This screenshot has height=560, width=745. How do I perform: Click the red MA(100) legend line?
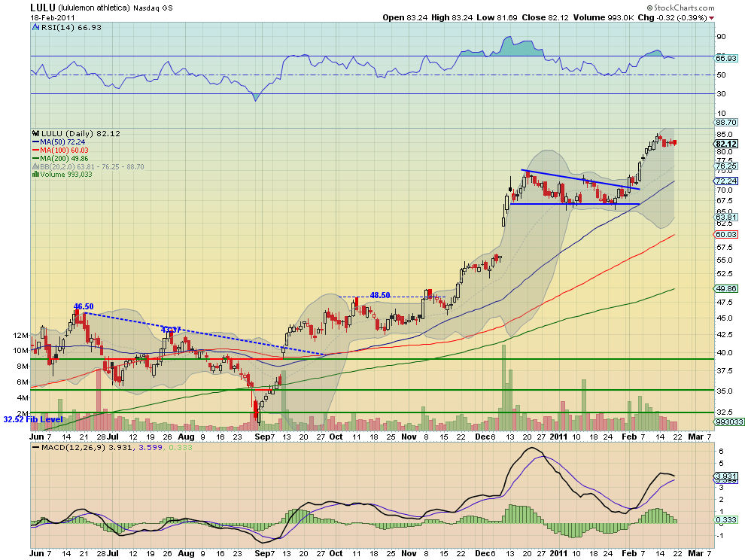(x=35, y=151)
